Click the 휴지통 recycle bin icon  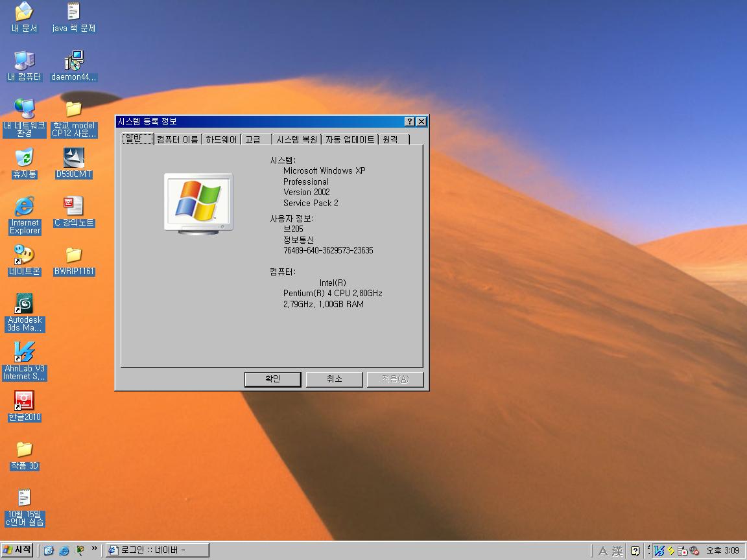25,158
